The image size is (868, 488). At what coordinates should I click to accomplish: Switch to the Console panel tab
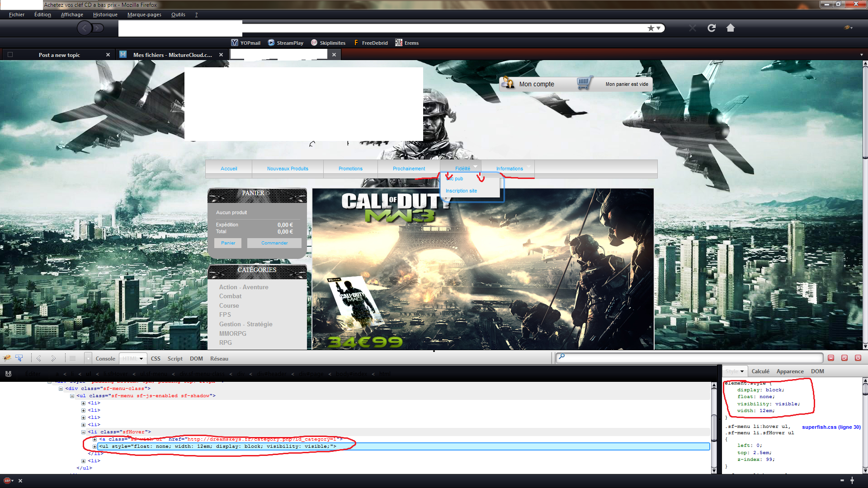click(105, 359)
